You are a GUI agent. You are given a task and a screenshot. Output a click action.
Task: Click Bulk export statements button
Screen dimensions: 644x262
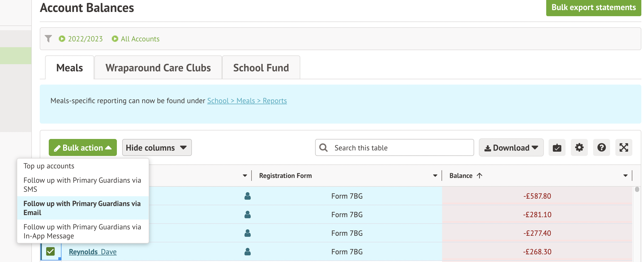coord(593,7)
